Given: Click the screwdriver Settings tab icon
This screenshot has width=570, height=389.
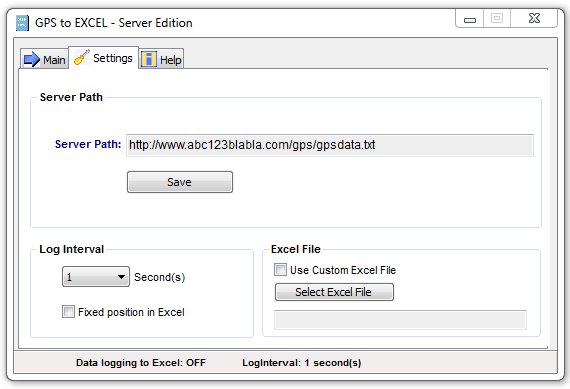Looking at the screenshot, I should [81, 58].
